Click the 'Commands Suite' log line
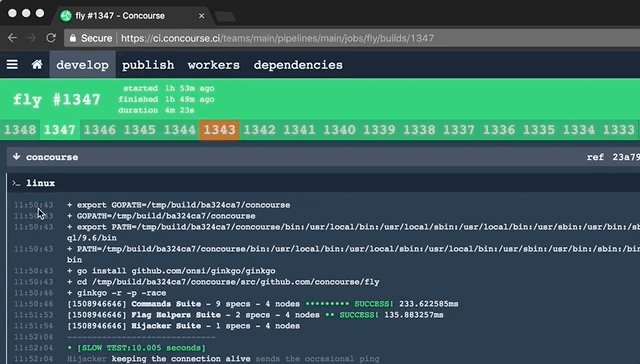The height and width of the screenshot is (364, 640). [262, 304]
